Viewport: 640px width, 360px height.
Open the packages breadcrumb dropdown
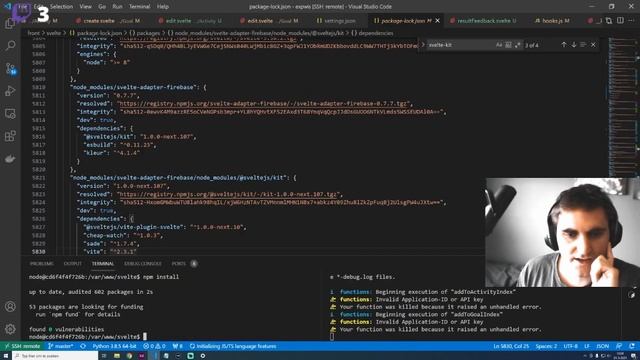[x=144, y=33]
